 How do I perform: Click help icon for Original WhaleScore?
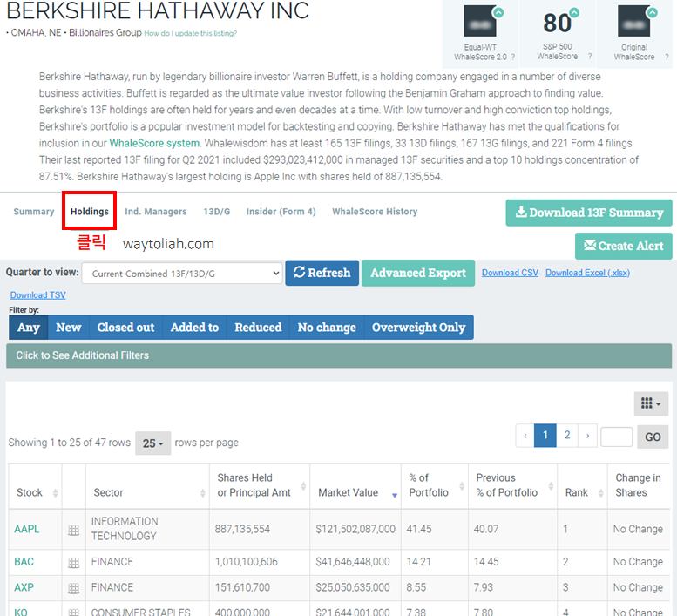(x=667, y=57)
